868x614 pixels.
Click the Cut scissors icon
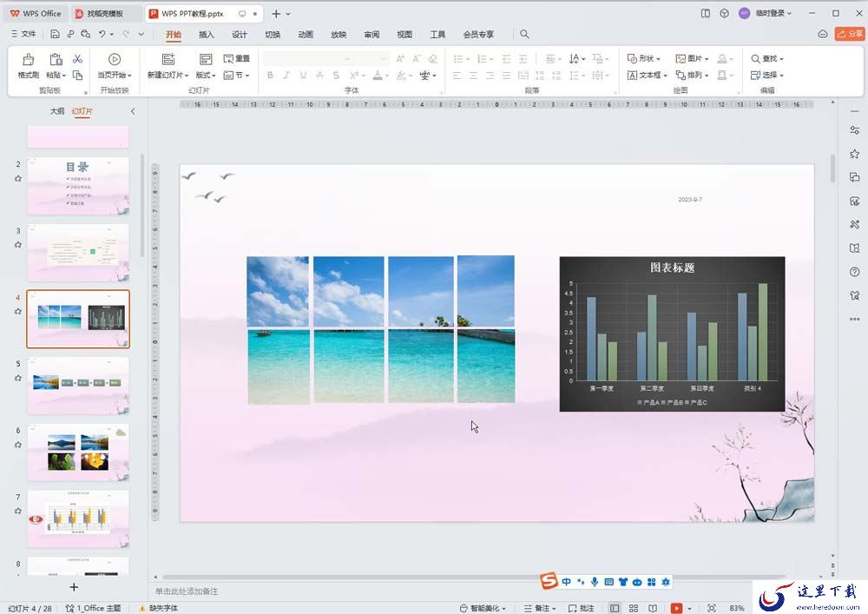point(77,59)
